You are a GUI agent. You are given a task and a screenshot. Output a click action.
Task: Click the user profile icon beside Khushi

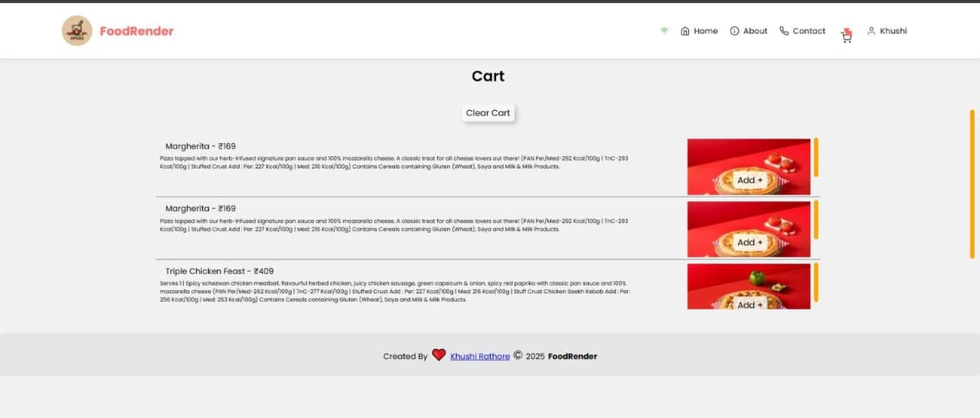(871, 31)
